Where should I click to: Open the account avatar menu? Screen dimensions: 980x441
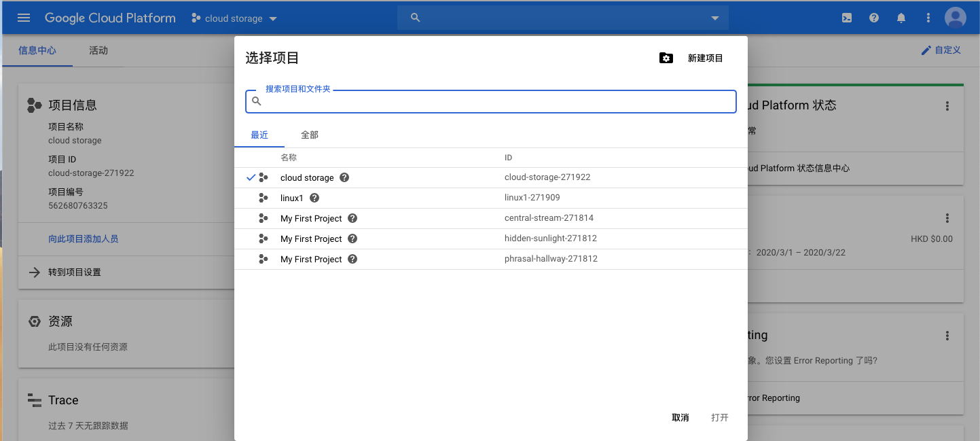(956, 18)
